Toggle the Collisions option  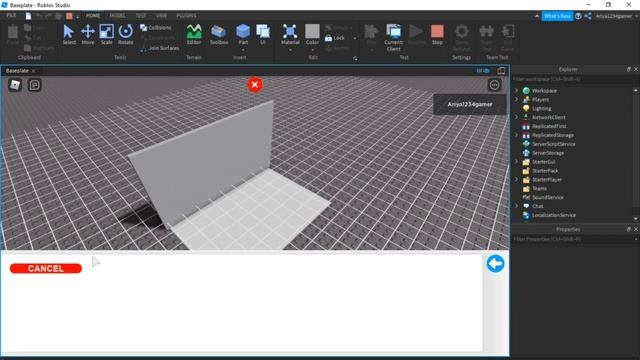[156, 27]
